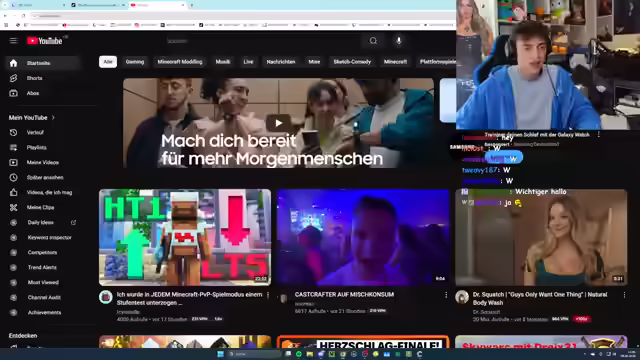Open Most Viewed in the sidebar

43,282
